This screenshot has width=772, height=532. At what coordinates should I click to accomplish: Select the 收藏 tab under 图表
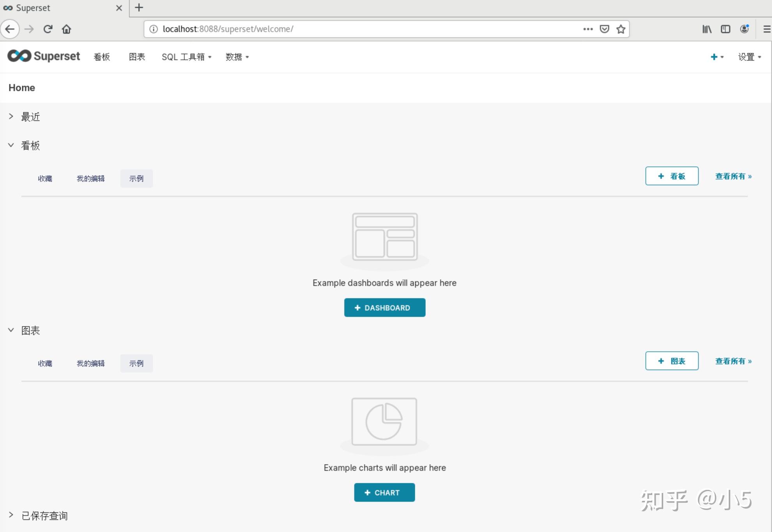pyautogui.click(x=45, y=364)
